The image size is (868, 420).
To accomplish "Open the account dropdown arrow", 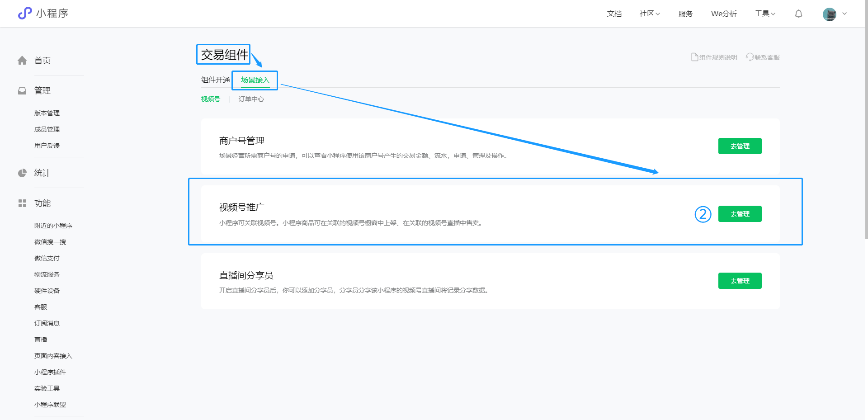I will click(844, 14).
